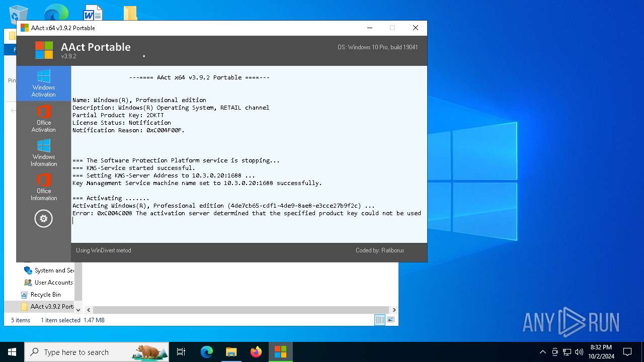Open File Explorer from taskbar
This screenshot has height=362, width=644.
coord(231,352)
